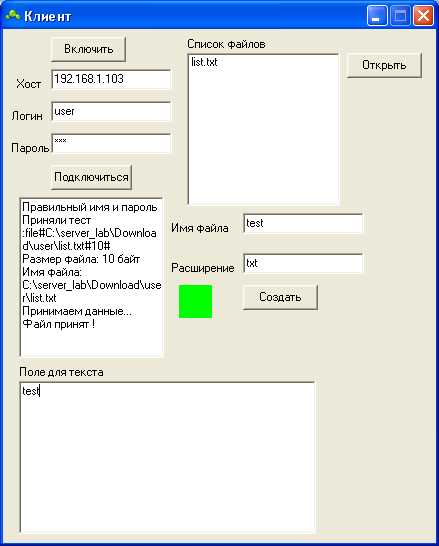
Task: Click the 'Размер файла: 10 байт' log line
Action: coord(81,259)
